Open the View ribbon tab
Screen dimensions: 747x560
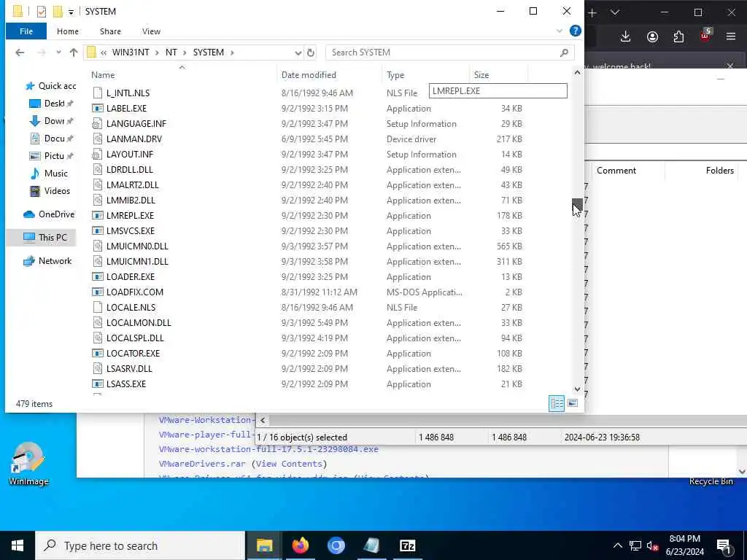(x=151, y=31)
